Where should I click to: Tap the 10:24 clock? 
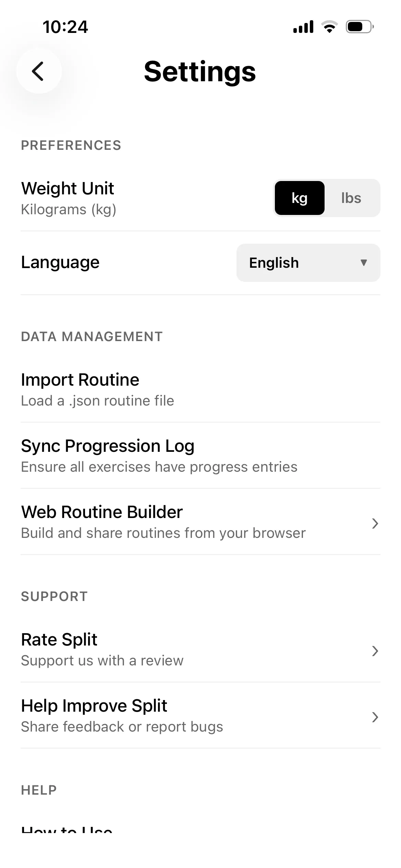pyautogui.click(x=65, y=27)
